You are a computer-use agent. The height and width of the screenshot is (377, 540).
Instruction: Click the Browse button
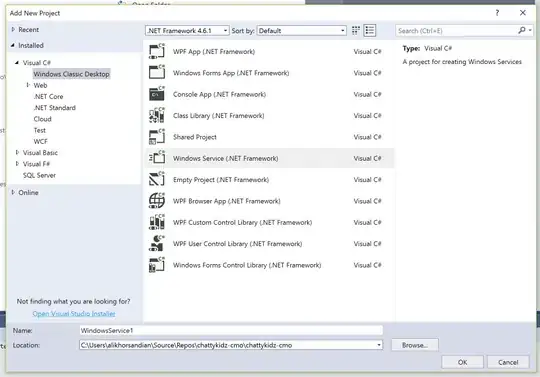point(415,345)
